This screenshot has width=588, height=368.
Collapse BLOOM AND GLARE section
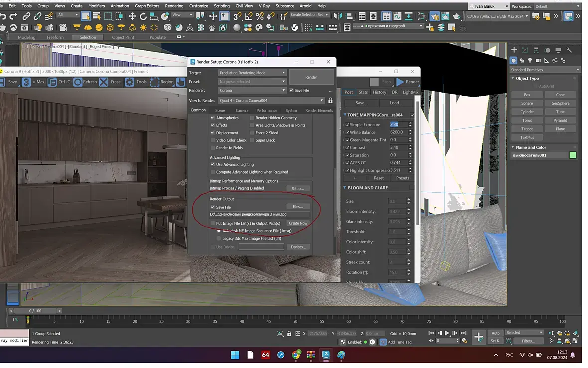345,188
